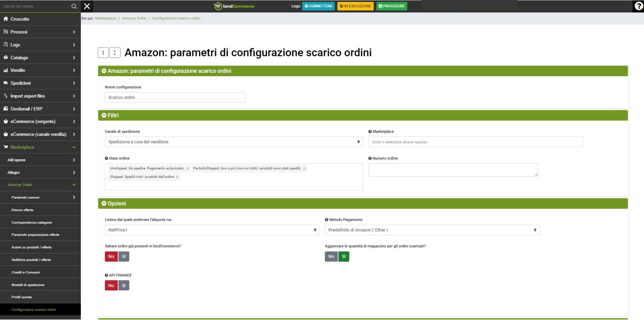This screenshot has height=320, width=644.
Task: Set update warehouse quantities to No
Action: tap(331, 257)
